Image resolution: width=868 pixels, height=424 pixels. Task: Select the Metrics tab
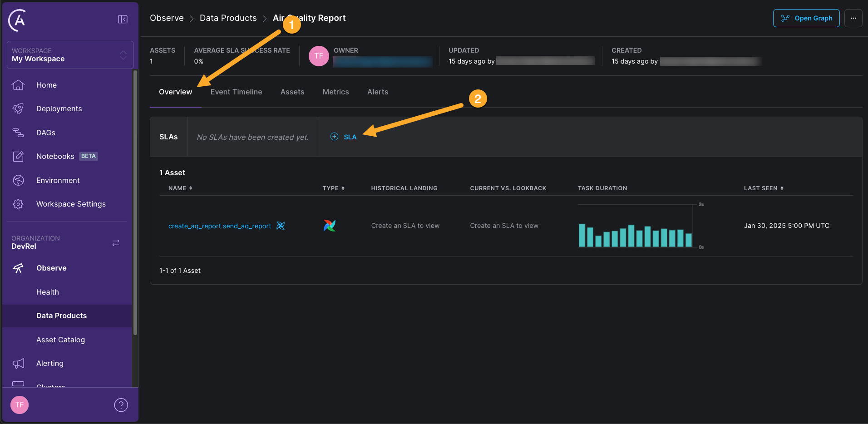coord(335,92)
